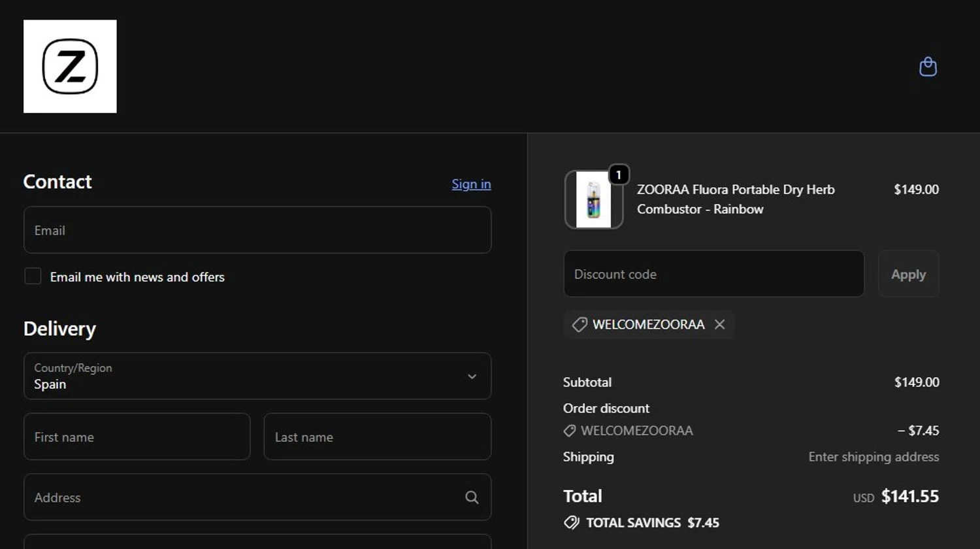This screenshot has height=549, width=980.
Task: Click the Subtotal $149.00 value
Action: (917, 382)
